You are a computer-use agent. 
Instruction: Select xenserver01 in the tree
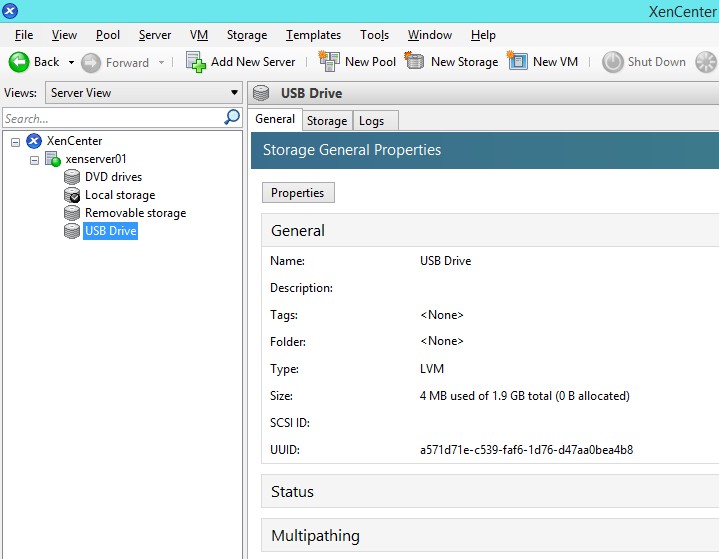(x=95, y=159)
